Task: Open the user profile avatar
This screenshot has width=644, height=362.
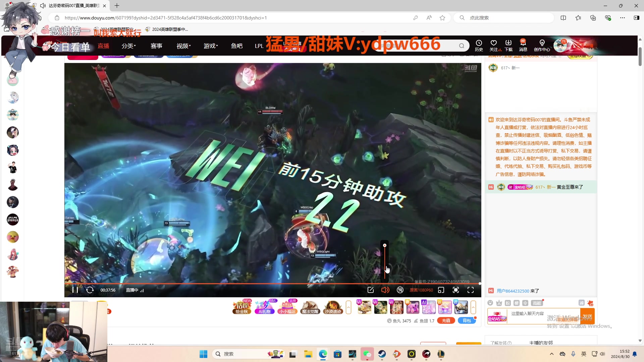Action: pyautogui.click(x=560, y=45)
